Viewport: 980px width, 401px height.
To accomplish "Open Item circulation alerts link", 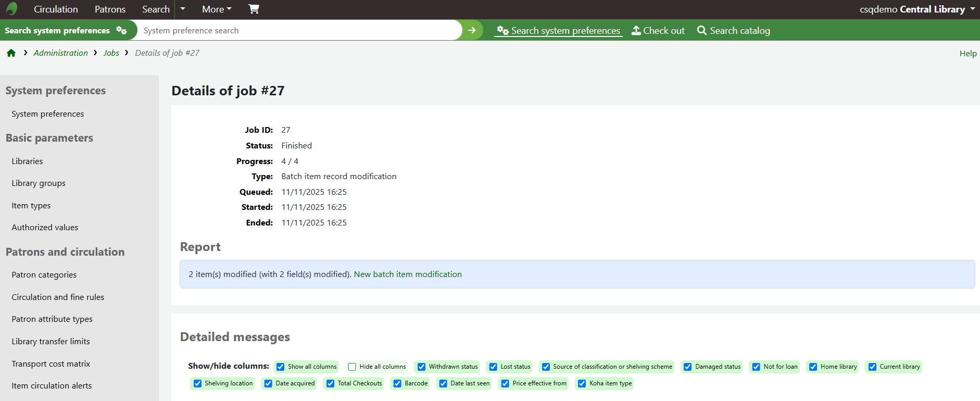I will (x=52, y=386).
